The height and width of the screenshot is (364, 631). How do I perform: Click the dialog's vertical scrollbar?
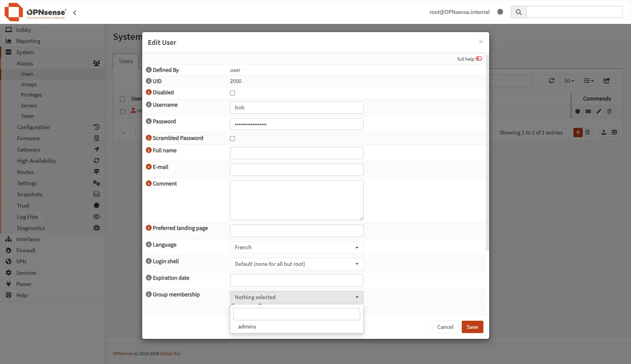click(x=487, y=155)
